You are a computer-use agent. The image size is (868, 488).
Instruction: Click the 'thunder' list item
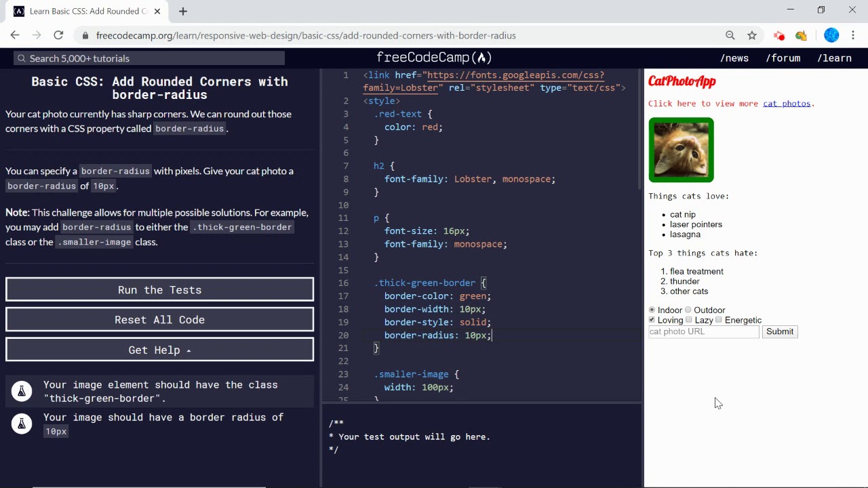pos(684,281)
